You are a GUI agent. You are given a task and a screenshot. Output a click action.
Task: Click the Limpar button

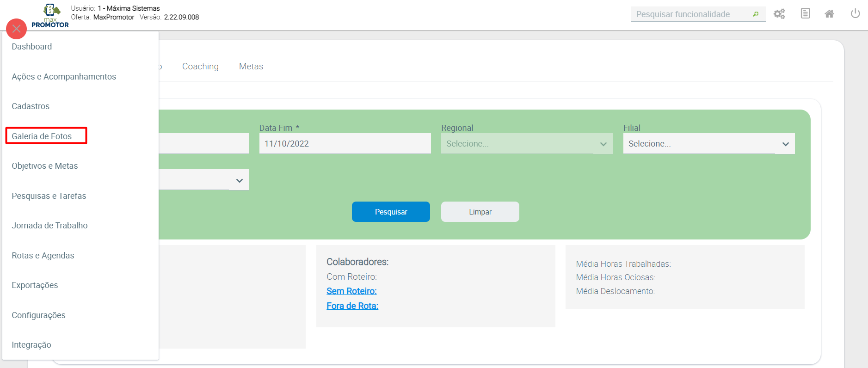tap(480, 212)
